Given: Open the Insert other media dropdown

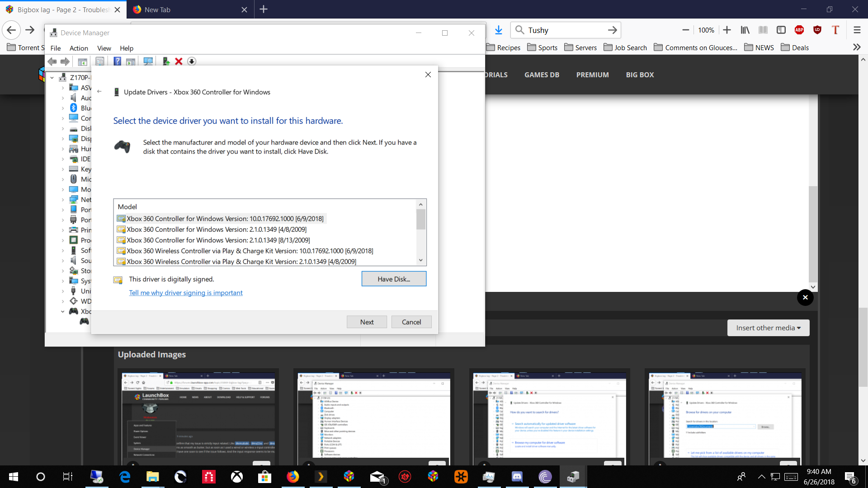Looking at the screenshot, I should click(768, 328).
